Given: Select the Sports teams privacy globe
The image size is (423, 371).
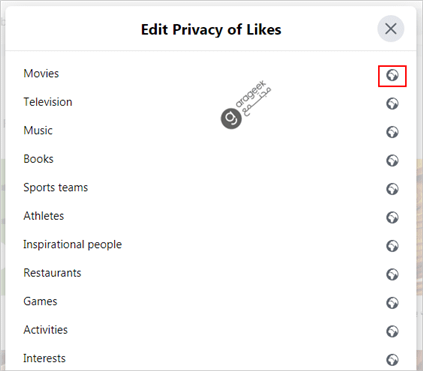Looking at the screenshot, I should (392, 189).
